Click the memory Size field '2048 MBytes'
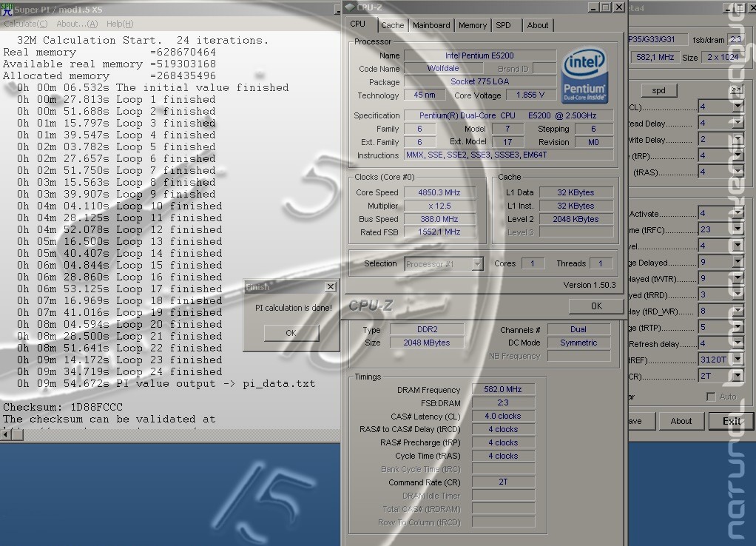The image size is (756, 546). [427, 343]
